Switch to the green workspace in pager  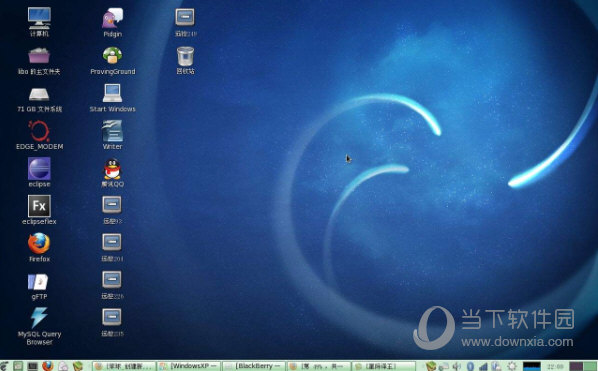pyautogui.click(x=590, y=366)
